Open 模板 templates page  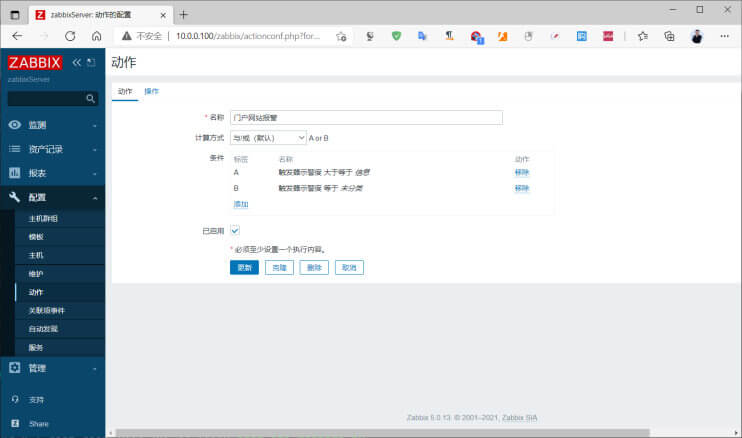[36, 237]
